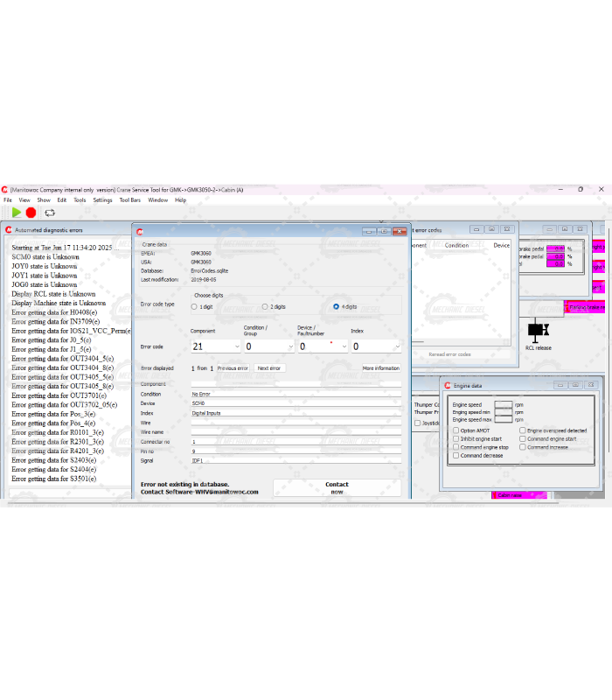Screen dimensions: 612x700
Task: Click the error code dialog's logo icon
Action: (x=140, y=231)
